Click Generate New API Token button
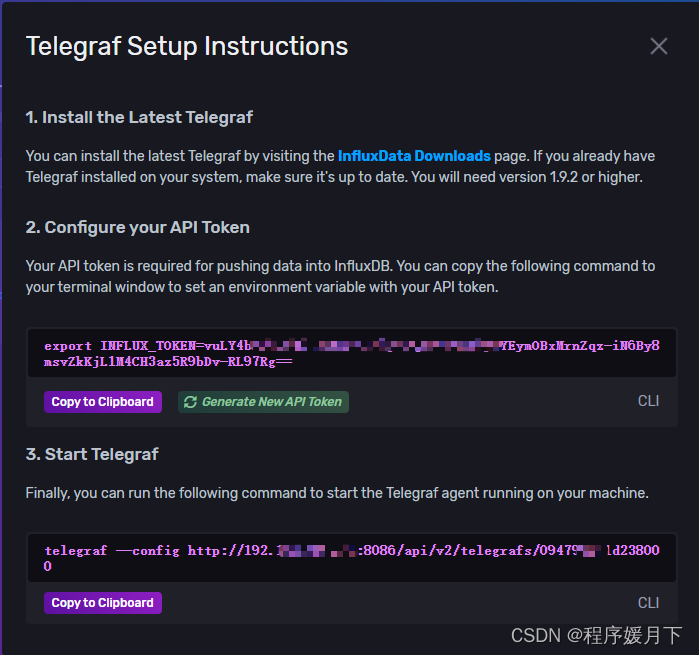Image resolution: width=699 pixels, height=655 pixels. (263, 402)
